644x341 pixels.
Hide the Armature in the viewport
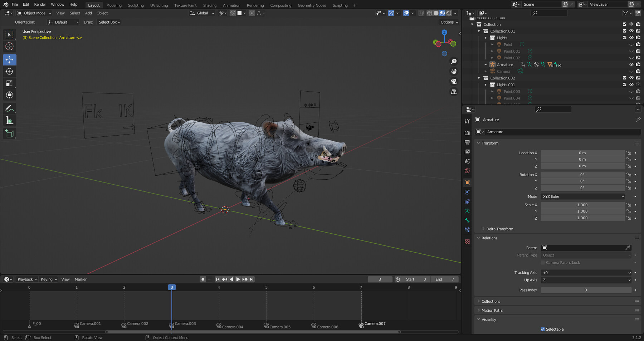pyautogui.click(x=631, y=64)
